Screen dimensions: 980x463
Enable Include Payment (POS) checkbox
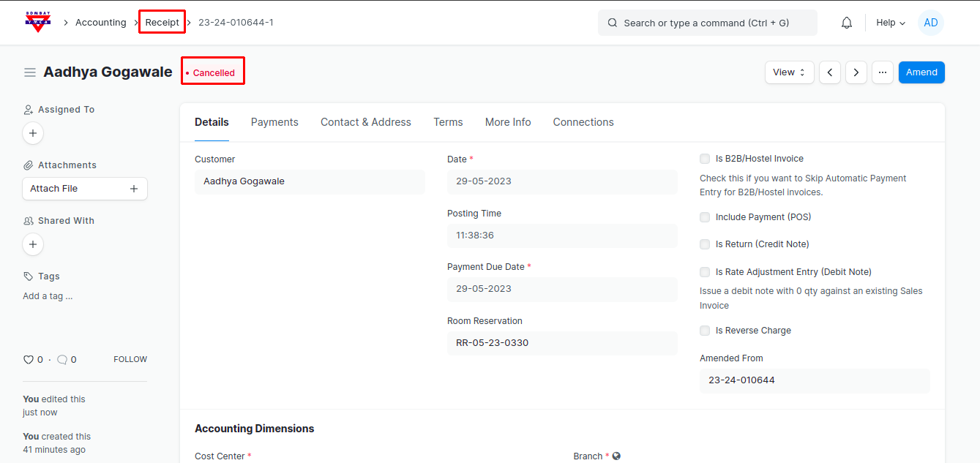point(705,217)
